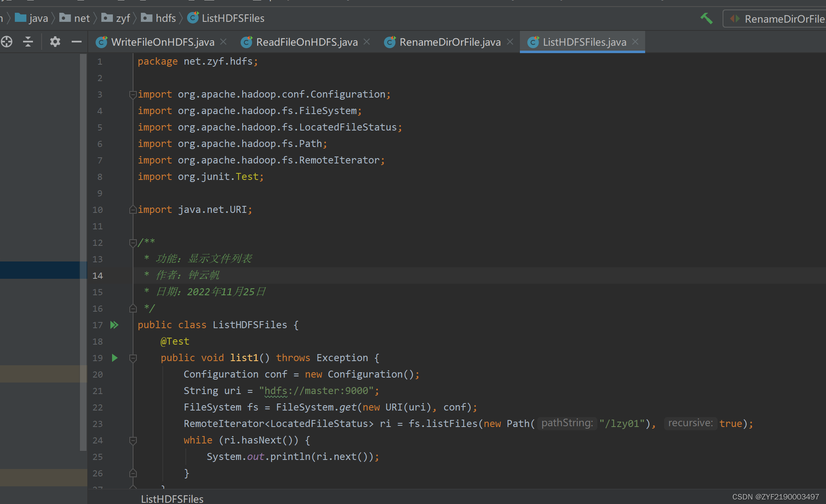Close the ListHDFSFiles.java tab
The width and height of the screenshot is (826, 504).
[636, 42]
